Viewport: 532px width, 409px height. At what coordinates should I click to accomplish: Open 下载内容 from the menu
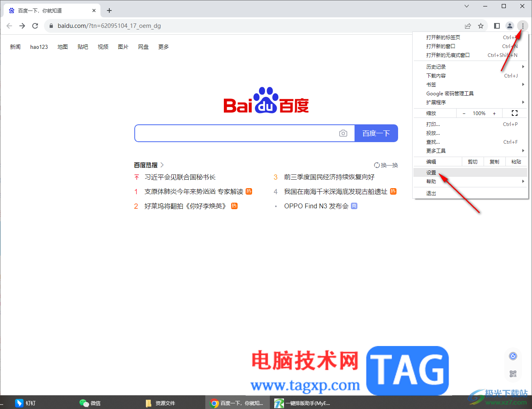coord(470,76)
